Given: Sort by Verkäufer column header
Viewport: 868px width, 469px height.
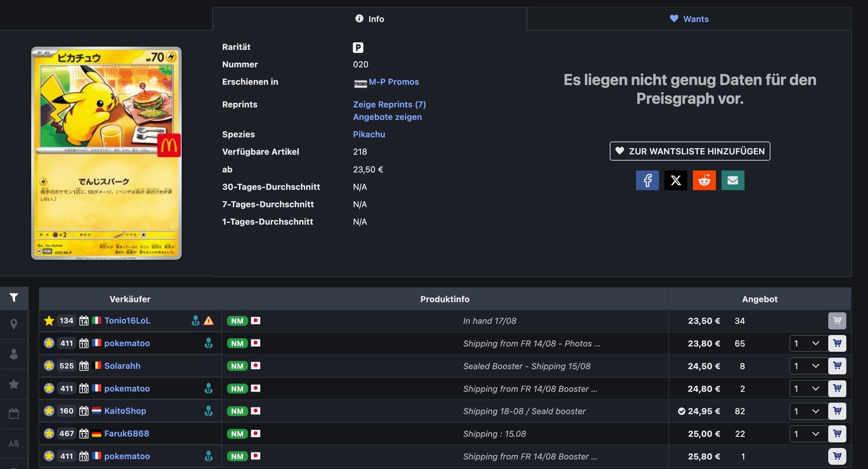Looking at the screenshot, I should click(x=130, y=299).
